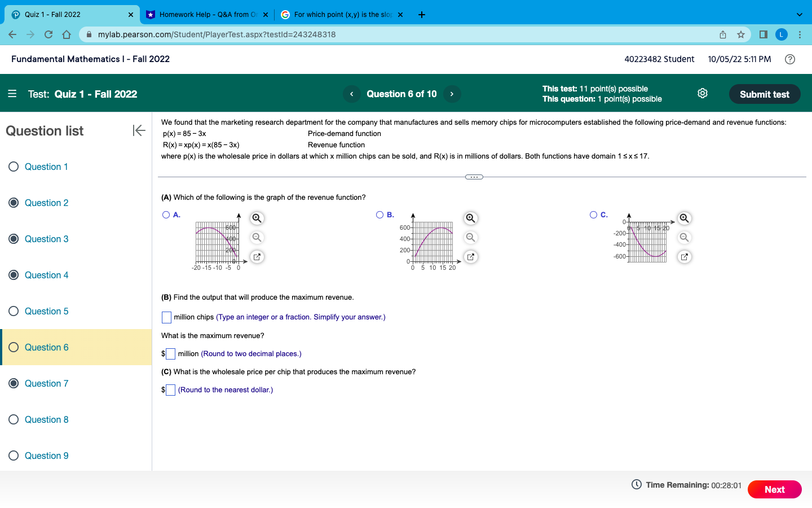Open the test settings gear icon
Viewport: 812px width, 508px height.
[703, 93]
